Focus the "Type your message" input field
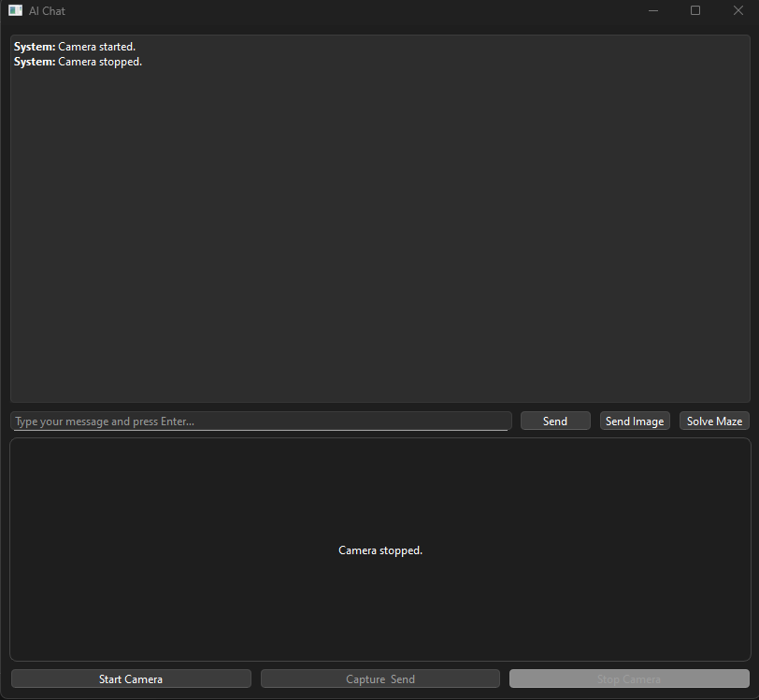The width and height of the screenshot is (759, 700). 261,421
